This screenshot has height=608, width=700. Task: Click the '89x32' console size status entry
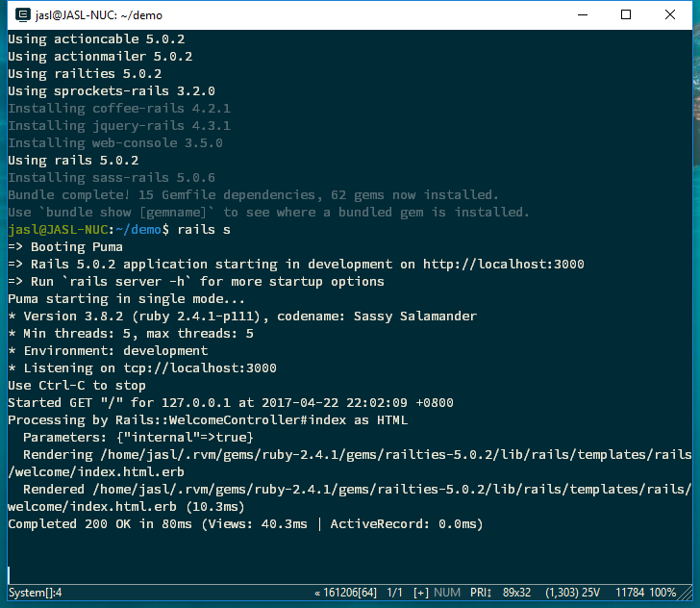coord(516,593)
